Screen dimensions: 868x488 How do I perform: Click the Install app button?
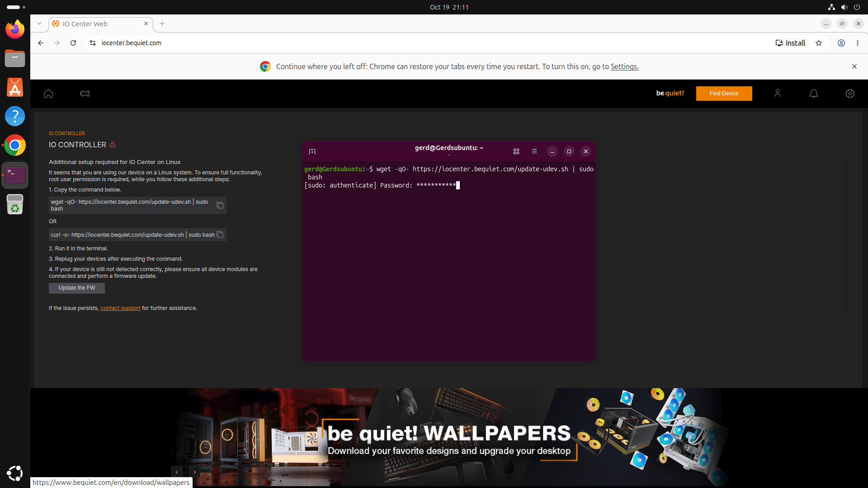[x=791, y=43]
